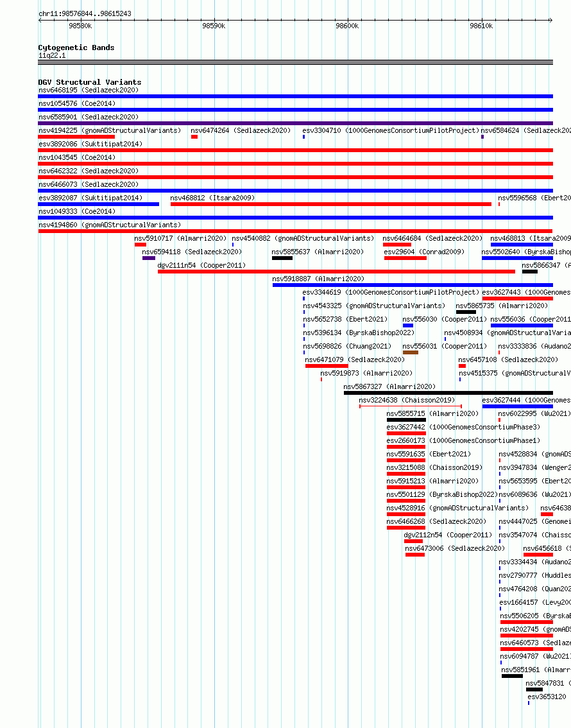
Task: Select the nsv6471079 (Sedlazeck2020) label
Action: click(355, 360)
